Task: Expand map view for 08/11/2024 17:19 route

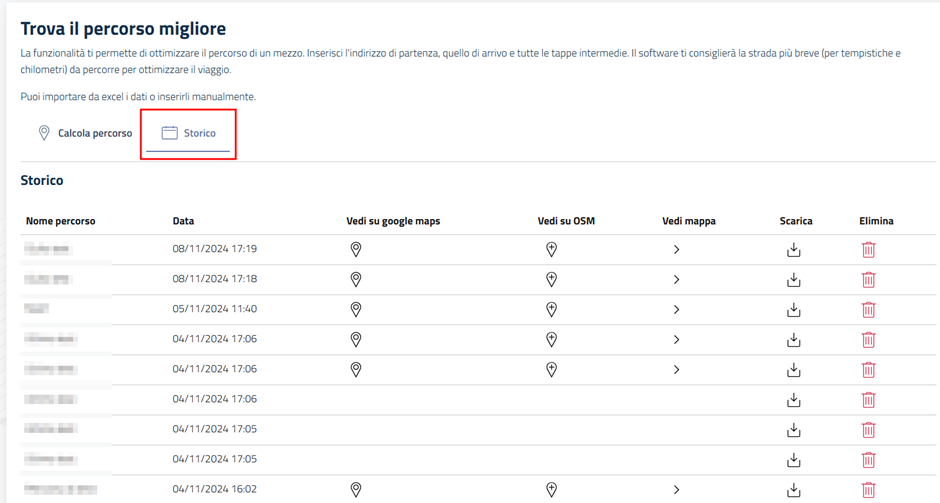Action: pyautogui.click(x=677, y=250)
